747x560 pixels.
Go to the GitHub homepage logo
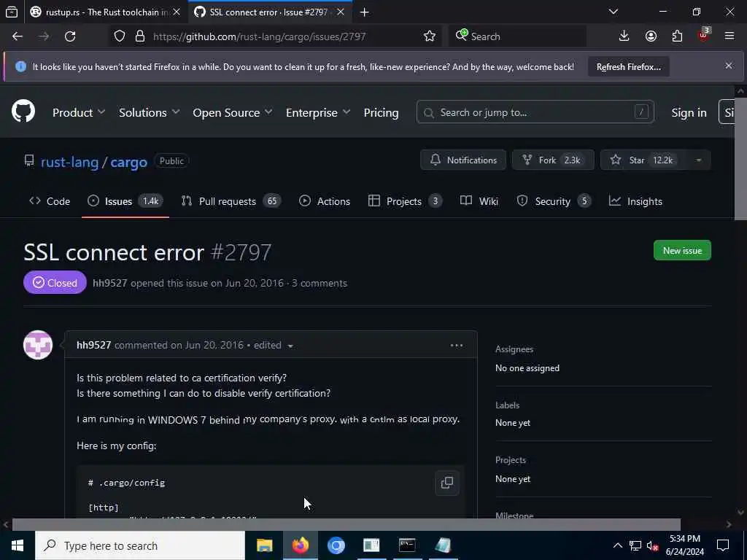click(23, 112)
